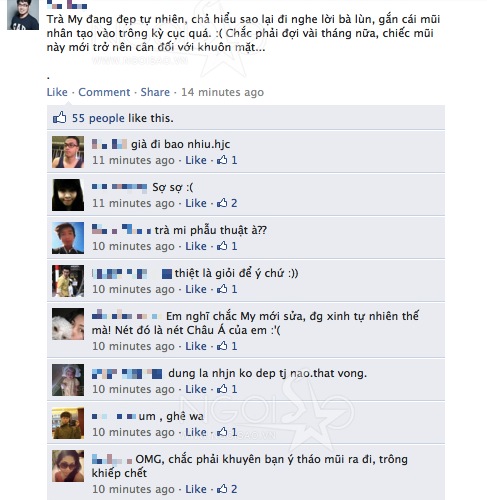Open the '55 people' likes list

pyautogui.click(x=98, y=118)
